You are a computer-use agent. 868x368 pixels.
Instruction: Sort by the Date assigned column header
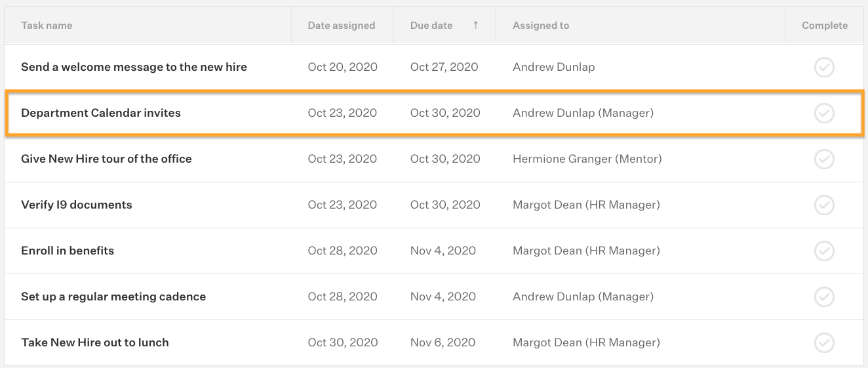(x=342, y=26)
